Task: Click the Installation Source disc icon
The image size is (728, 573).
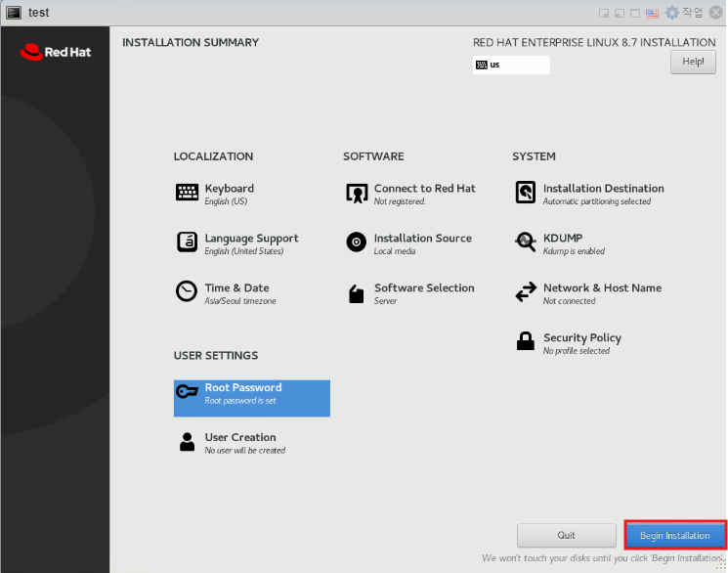Action: pos(357,242)
